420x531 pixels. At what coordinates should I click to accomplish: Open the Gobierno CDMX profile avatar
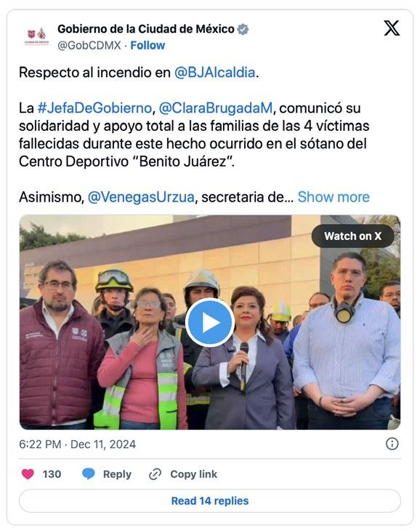(36, 36)
